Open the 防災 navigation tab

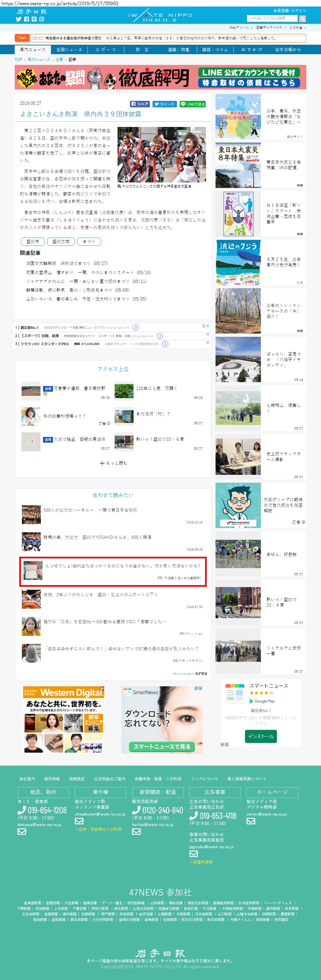(x=142, y=50)
